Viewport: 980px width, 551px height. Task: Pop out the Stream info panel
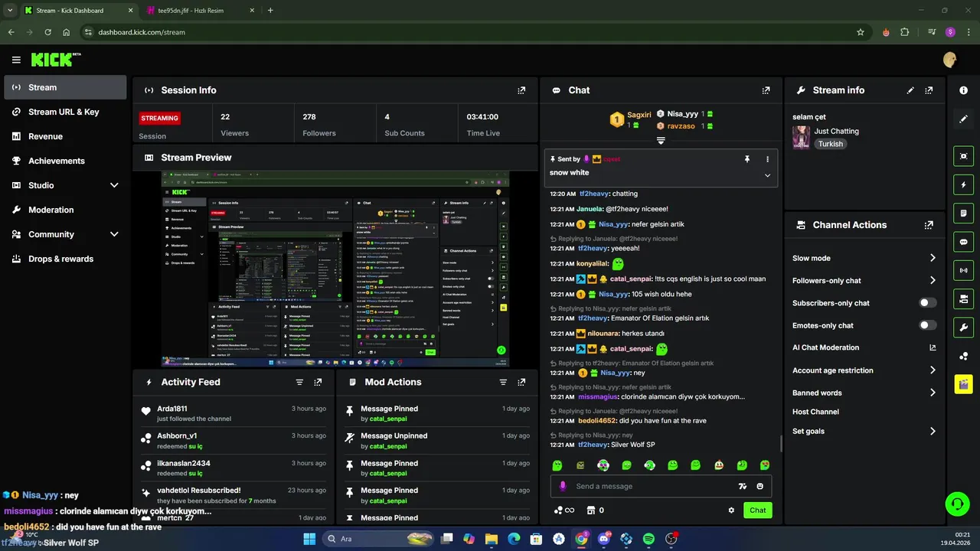(929, 90)
